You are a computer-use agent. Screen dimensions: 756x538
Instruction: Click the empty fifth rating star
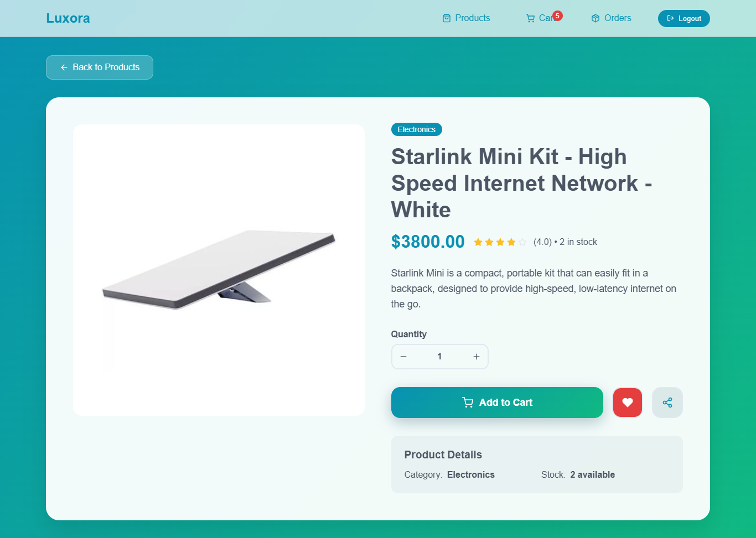pyautogui.click(x=522, y=242)
